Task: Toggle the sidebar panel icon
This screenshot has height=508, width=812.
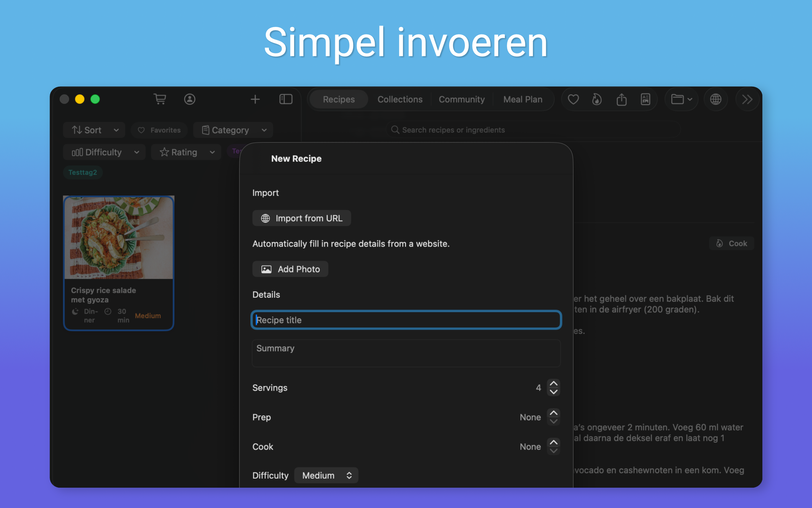Action: tap(286, 99)
